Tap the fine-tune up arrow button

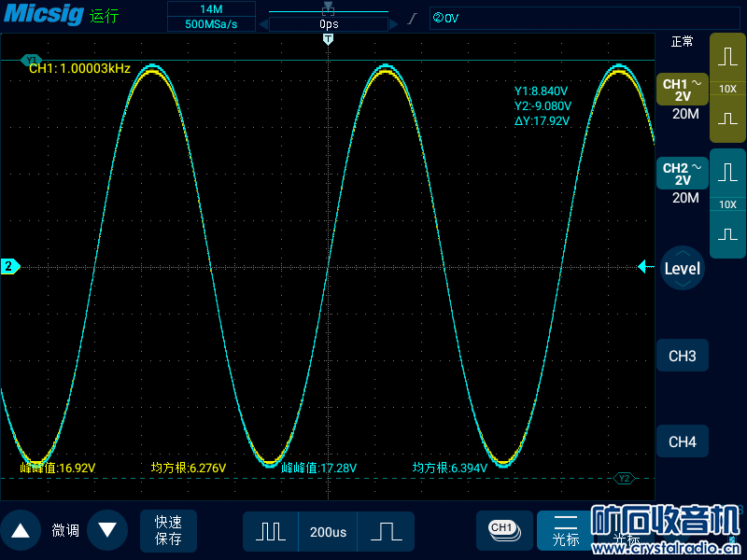coord(20,530)
